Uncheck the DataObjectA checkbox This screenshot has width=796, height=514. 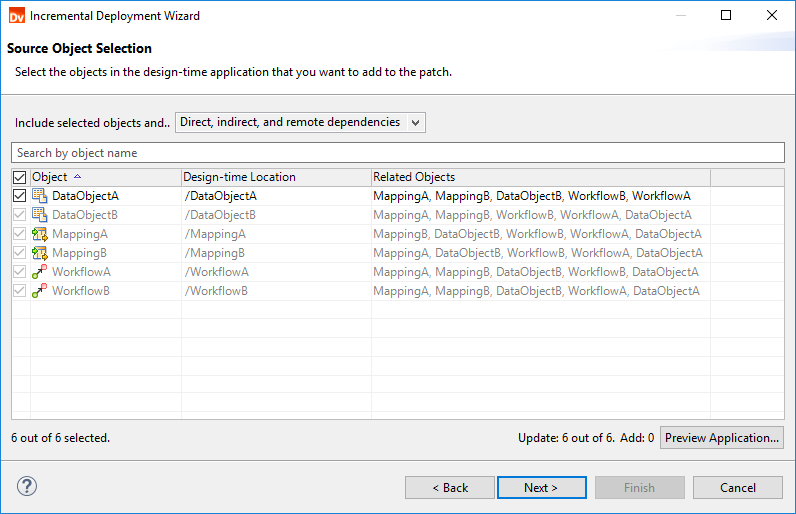pyautogui.click(x=19, y=196)
